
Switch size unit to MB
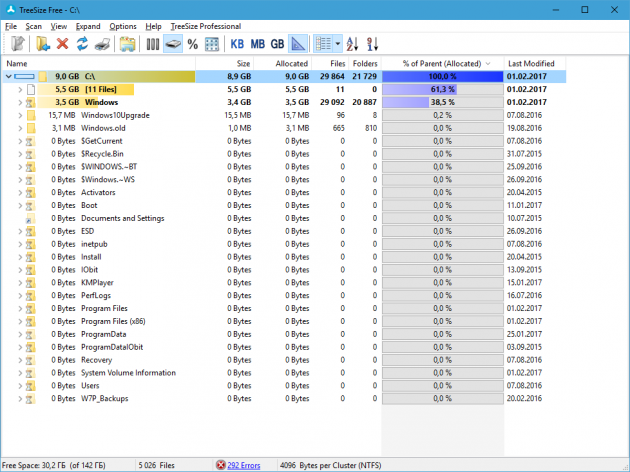258,44
